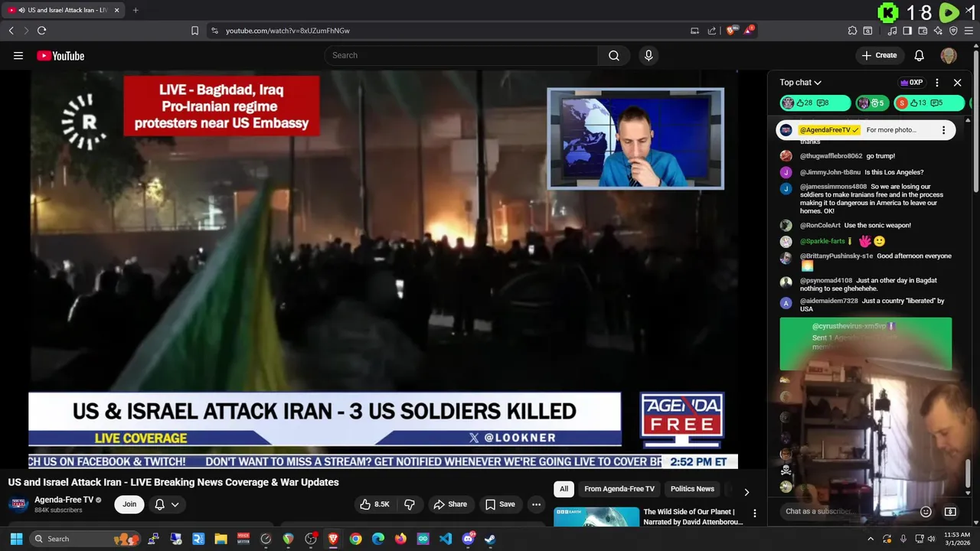
Task: Dislike the video with thumbs down
Action: [x=410, y=504]
